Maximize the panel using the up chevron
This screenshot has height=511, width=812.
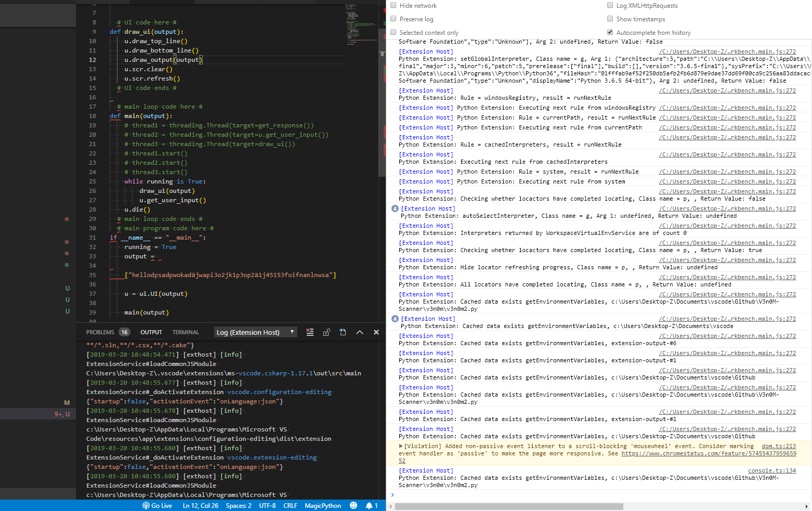tap(360, 332)
